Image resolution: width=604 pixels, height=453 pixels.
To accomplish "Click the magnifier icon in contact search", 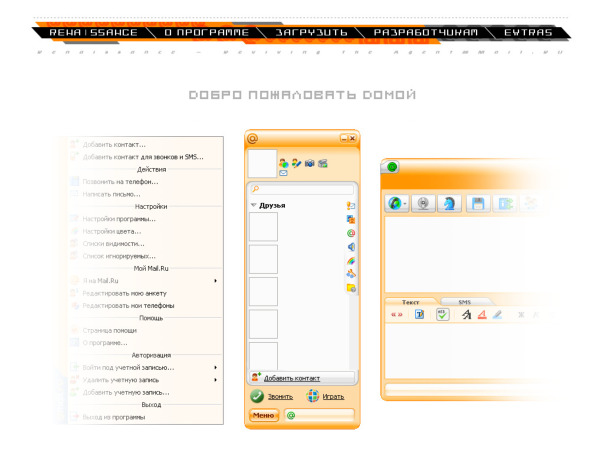I will click(x=255, y=189).
